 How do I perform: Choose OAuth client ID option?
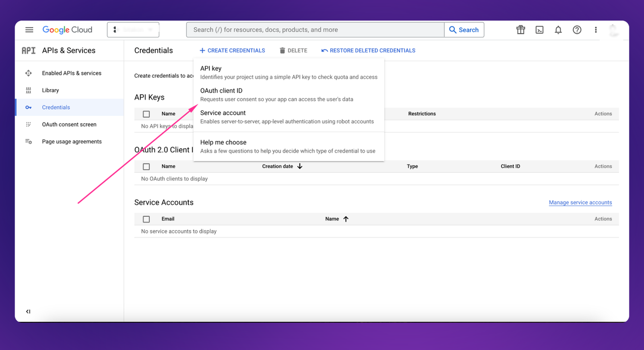289,95
